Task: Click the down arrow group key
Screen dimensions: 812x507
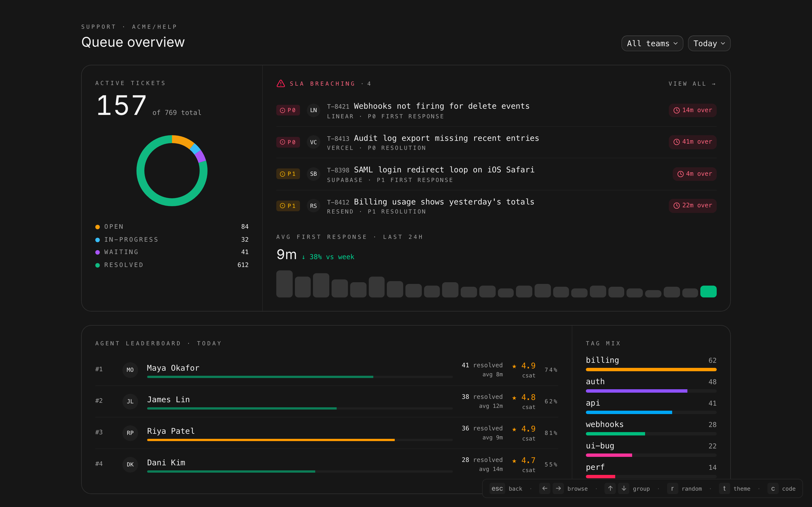Action: (624, 489)
